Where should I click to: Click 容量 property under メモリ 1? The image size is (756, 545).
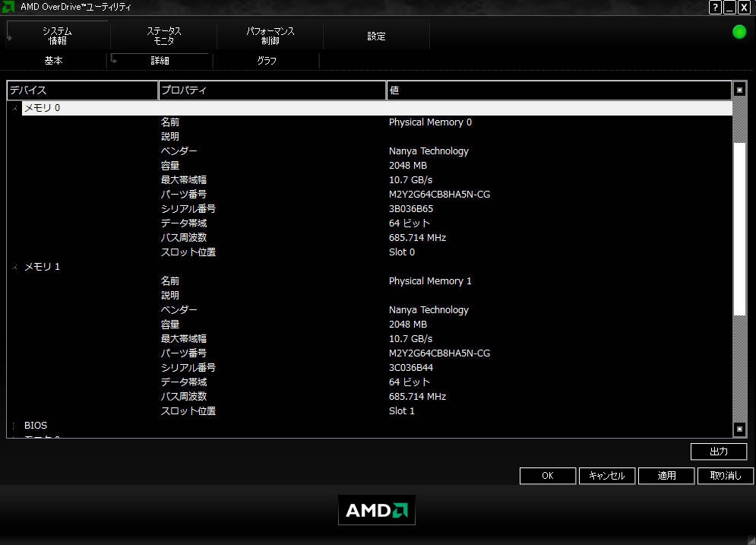click(x=169, y=324)
